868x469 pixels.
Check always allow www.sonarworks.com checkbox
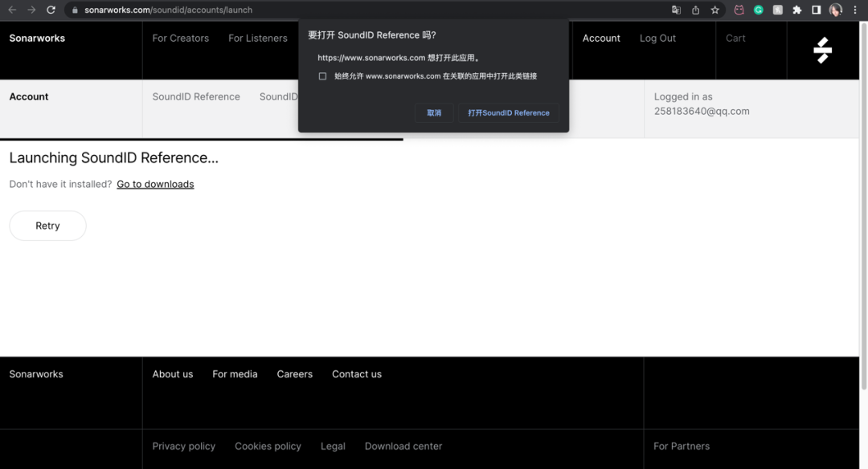pos(322,76)
